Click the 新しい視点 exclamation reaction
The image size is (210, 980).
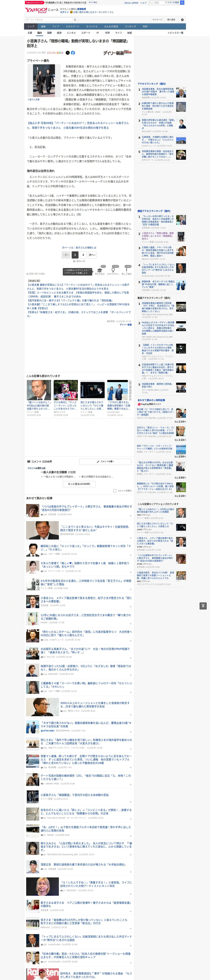127,270
